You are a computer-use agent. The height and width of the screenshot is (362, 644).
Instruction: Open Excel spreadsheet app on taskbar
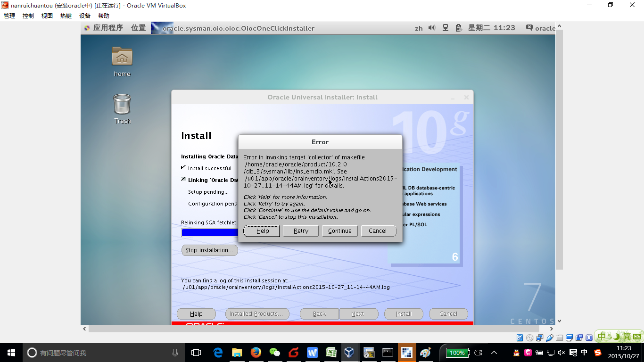[x=331, y=353]
